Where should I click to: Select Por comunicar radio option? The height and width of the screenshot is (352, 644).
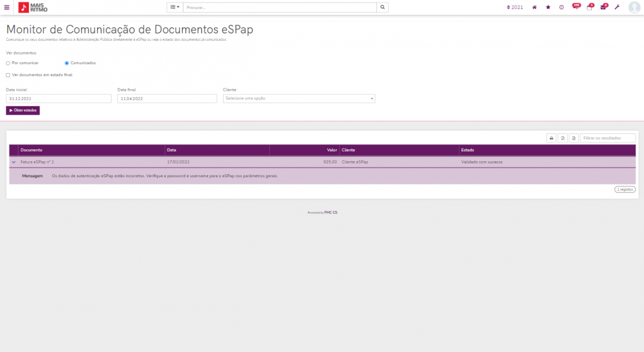(8, 63)
